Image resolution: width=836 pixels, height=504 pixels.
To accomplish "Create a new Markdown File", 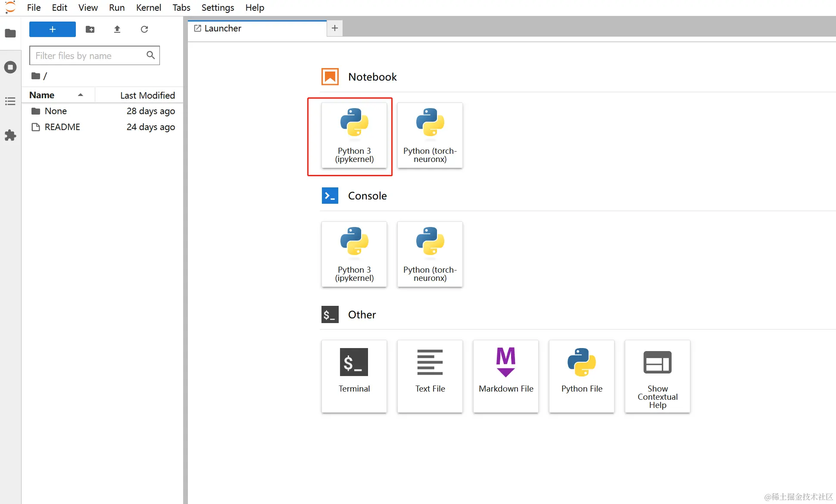I will (x=506, y=376).
